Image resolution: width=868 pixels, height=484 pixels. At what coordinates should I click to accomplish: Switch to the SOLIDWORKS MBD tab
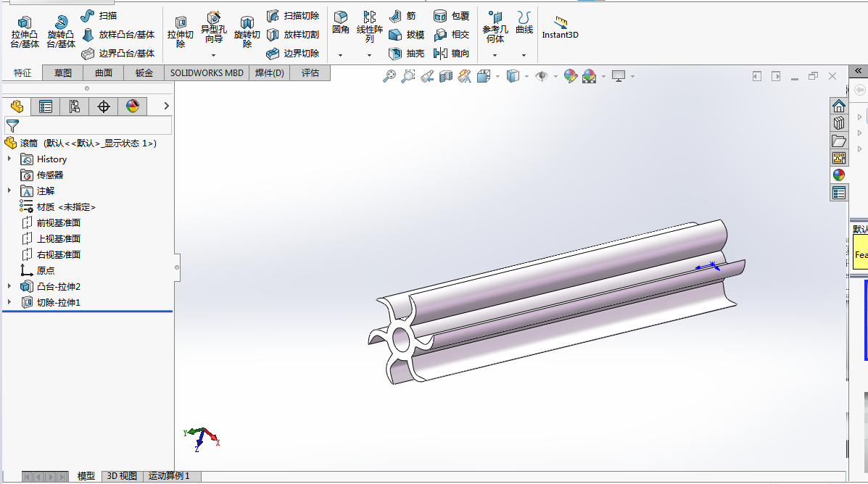(x=207, y=73)
